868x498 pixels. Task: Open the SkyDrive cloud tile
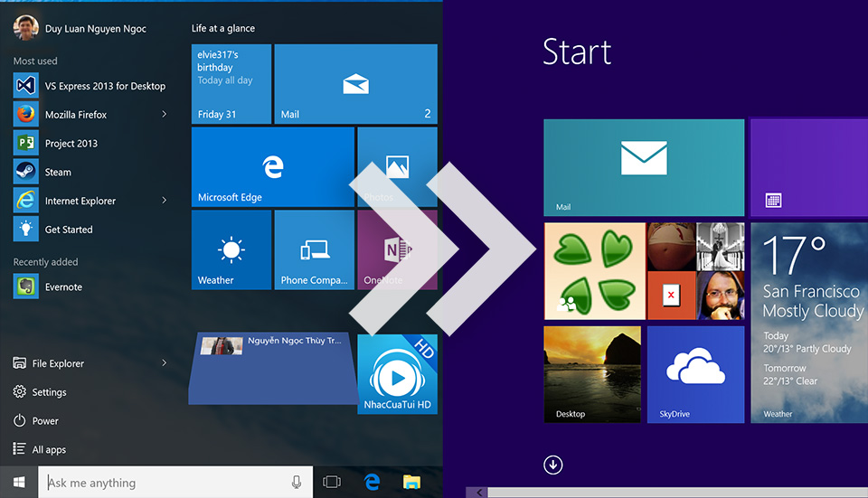pos(696,374)
